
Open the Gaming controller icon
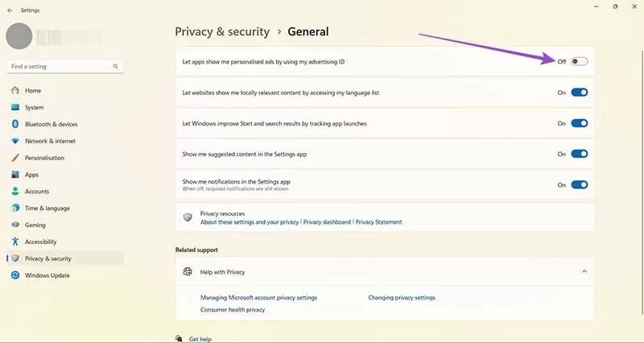point(15,225)
